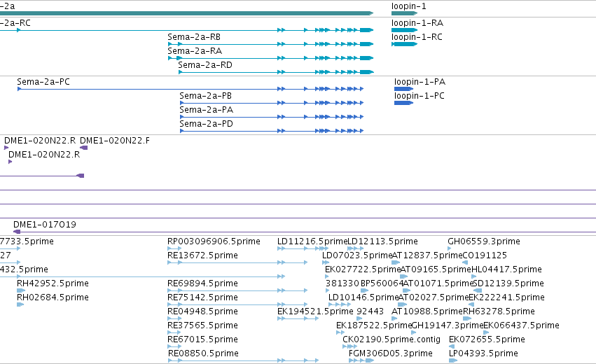Click EST RH02684.5prime
The width and height of the screenshot is (596, 364).
coord(20,304)
